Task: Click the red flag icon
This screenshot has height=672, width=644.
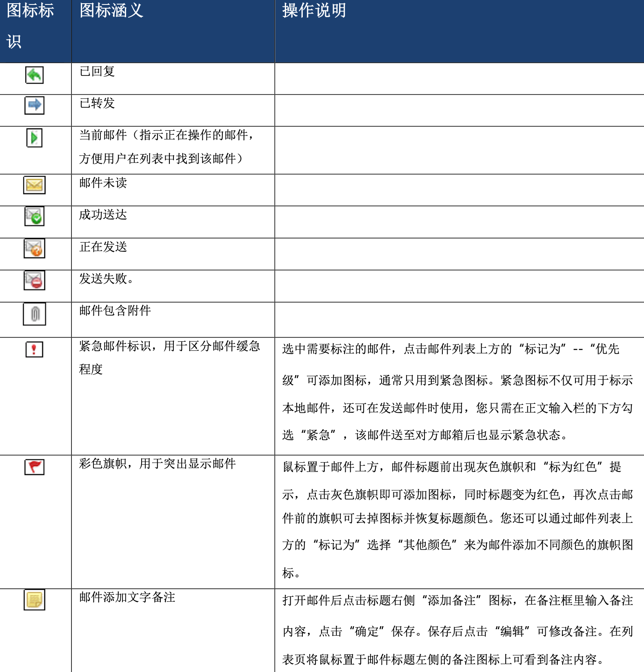Action: pyautogui.click(x=34, y=467)
